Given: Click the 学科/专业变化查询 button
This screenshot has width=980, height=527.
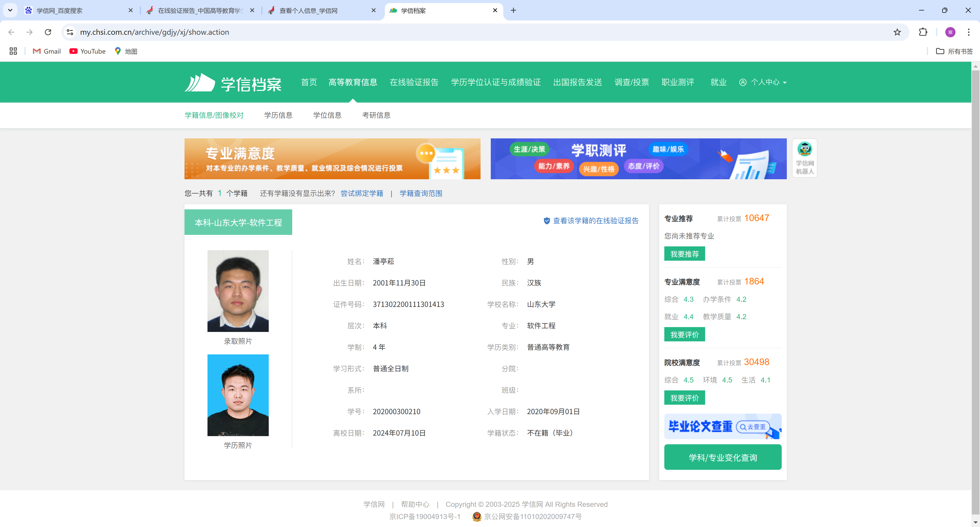Looking at the screenshot, I should [x=722, y=457].
